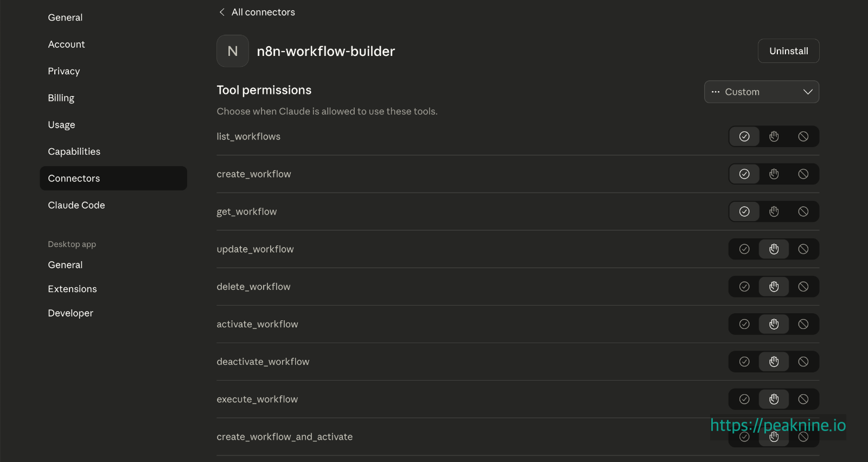
Task: Click the Uninstall button
Action: tap(788, 50)
